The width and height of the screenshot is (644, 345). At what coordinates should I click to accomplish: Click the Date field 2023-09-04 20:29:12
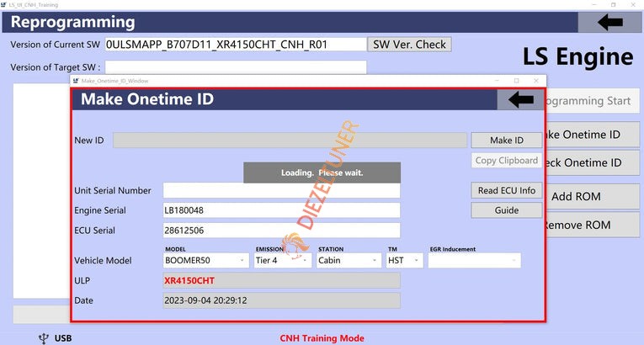point(281,300)
